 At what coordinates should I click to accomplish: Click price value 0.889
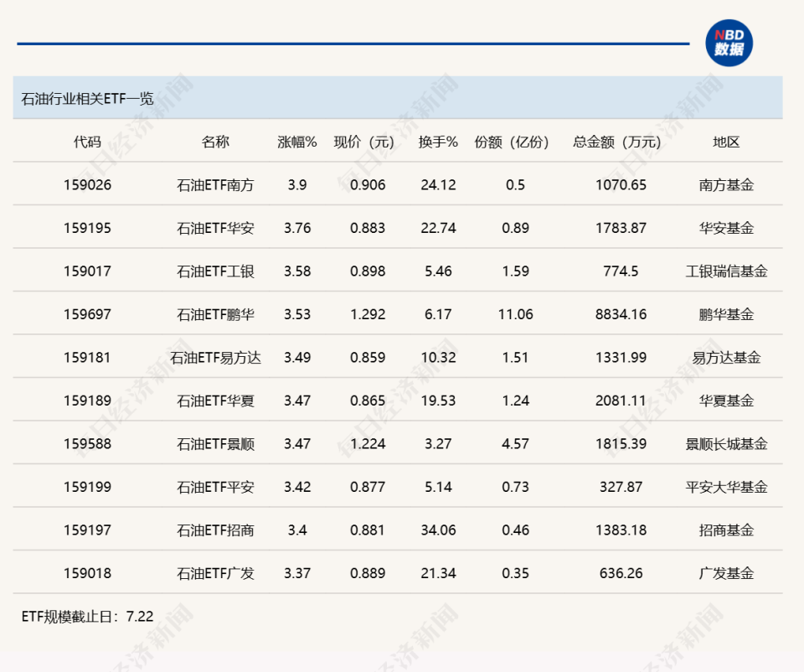coord(368,572)
